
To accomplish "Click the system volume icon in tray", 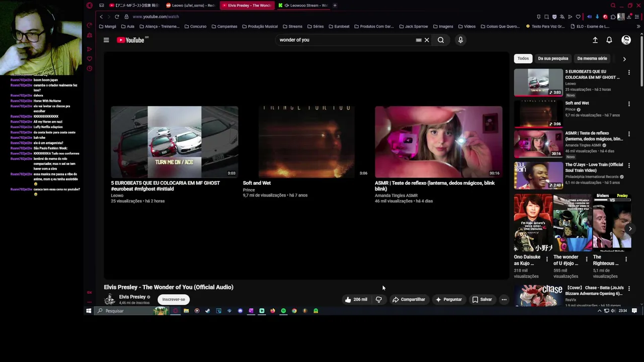I will pos(613,311).
